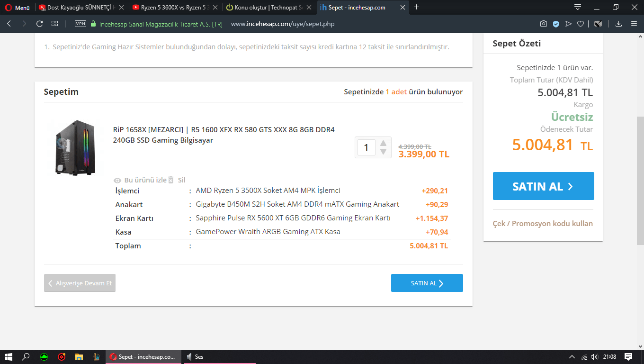Image resolution: width=644 pixels, height=364 pixels.
Task: Select the Sepet - incehesap.com tab
Action: pos(363,8)
